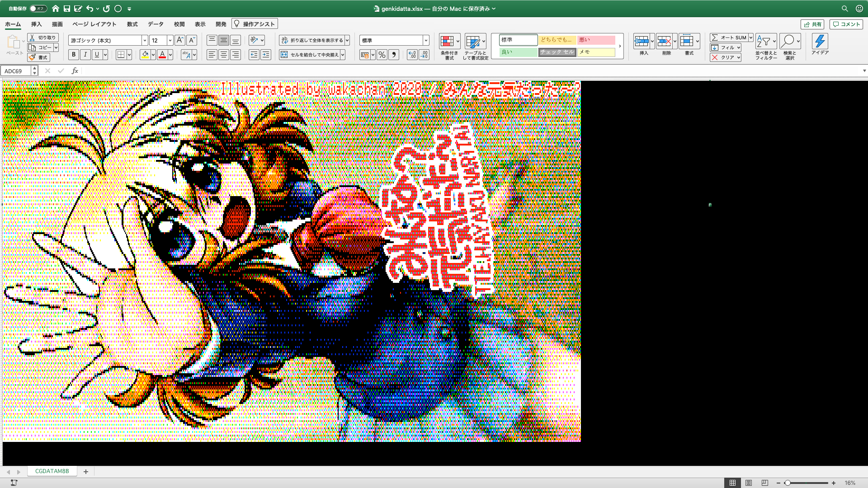
Task: Open Format as Table (テーブルとして書式設定)
Action: (475, 47)
